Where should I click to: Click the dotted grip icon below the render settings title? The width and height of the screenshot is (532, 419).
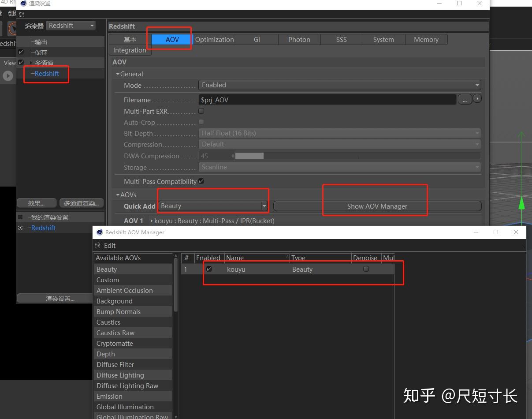click(x=21, y=14)
